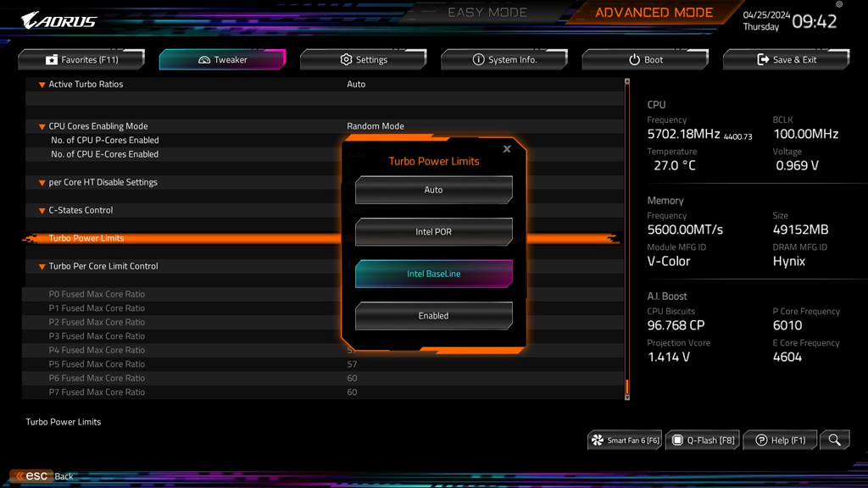868x488 pixels.
Task: Click the P3 Fused Max Core Ratio row
Action: tap(323, 336)
